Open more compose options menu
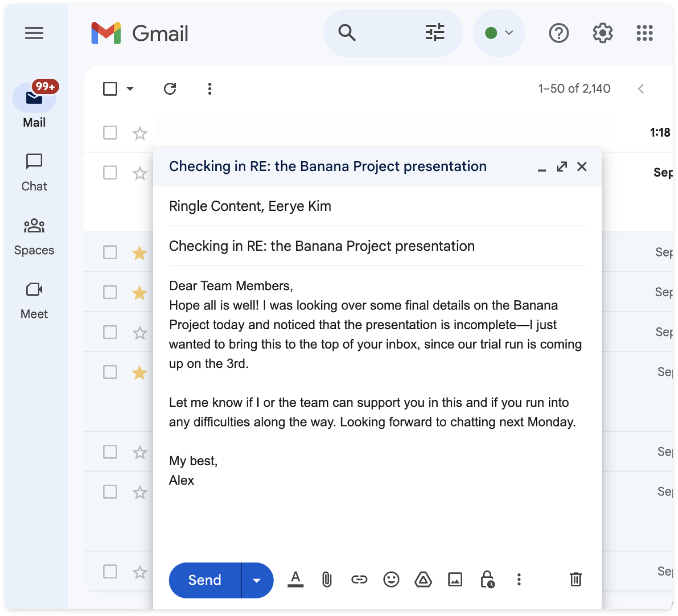 coord(519,580)
